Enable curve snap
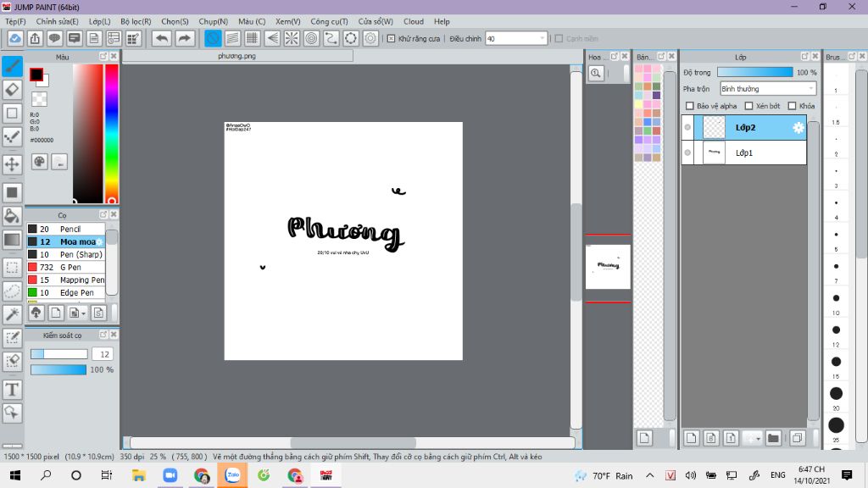The width and height of the screenshot is (868, 488). [331, 39]
